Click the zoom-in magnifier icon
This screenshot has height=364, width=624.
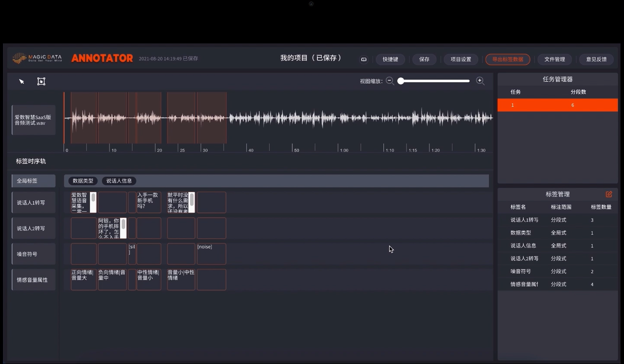tap(480, 81)
